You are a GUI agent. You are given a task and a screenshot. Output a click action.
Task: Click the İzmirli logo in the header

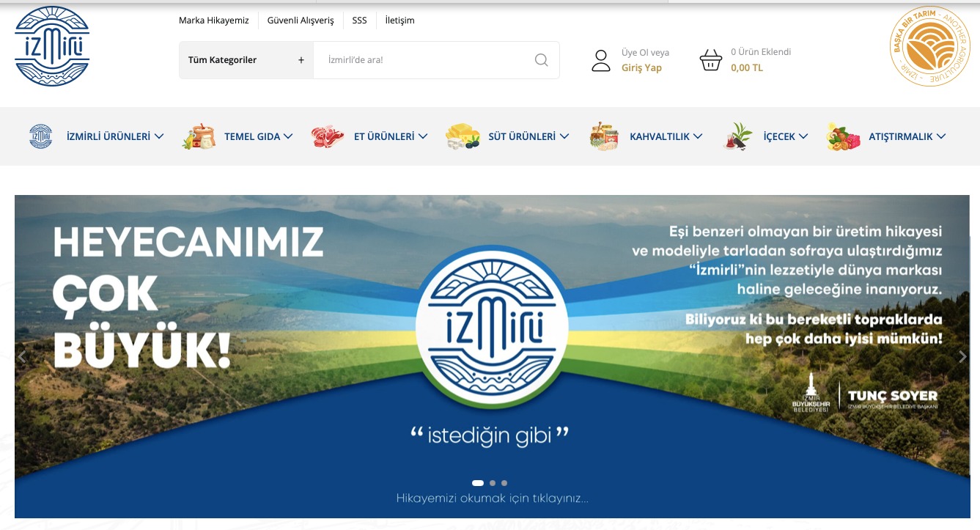[52, 46]
